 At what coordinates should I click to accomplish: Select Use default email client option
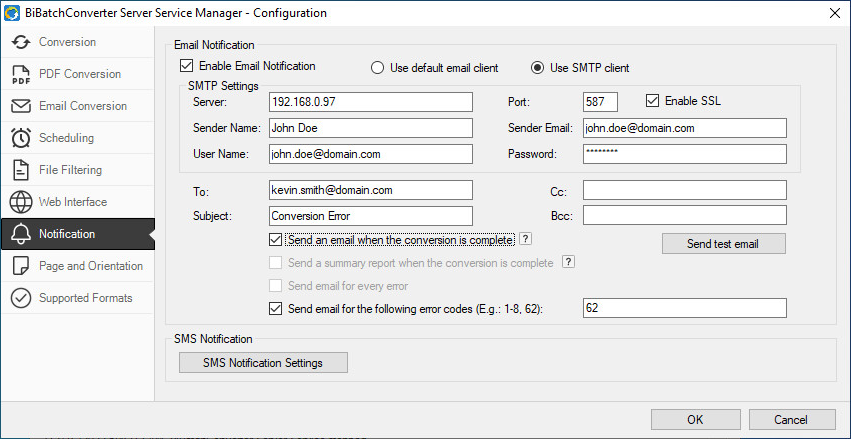377,68
